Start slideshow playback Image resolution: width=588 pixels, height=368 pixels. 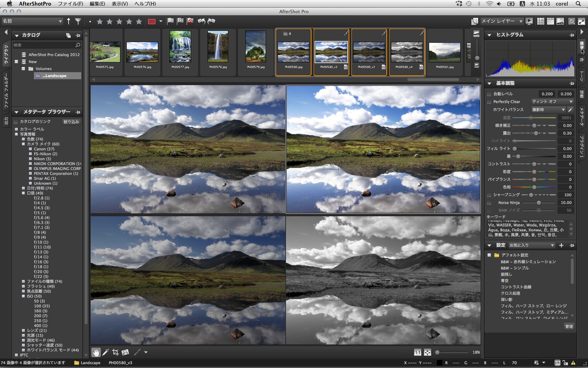[x=529, y=21]
